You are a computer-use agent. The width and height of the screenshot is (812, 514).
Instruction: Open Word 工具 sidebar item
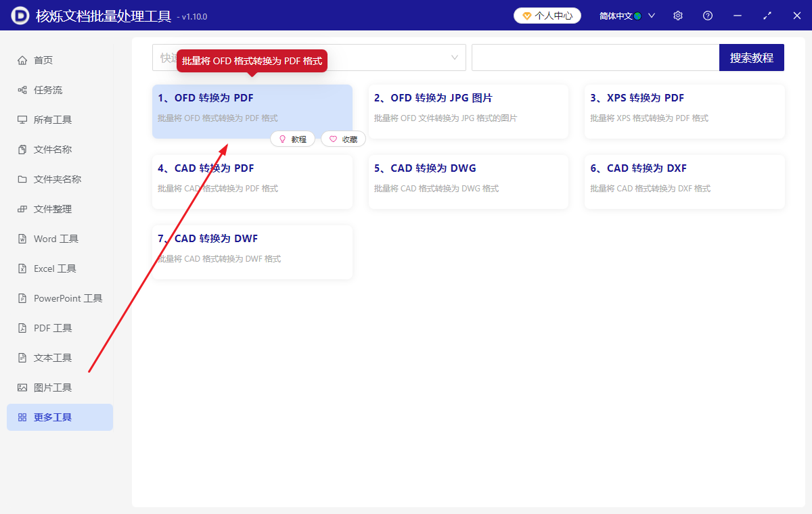[60, 239]
